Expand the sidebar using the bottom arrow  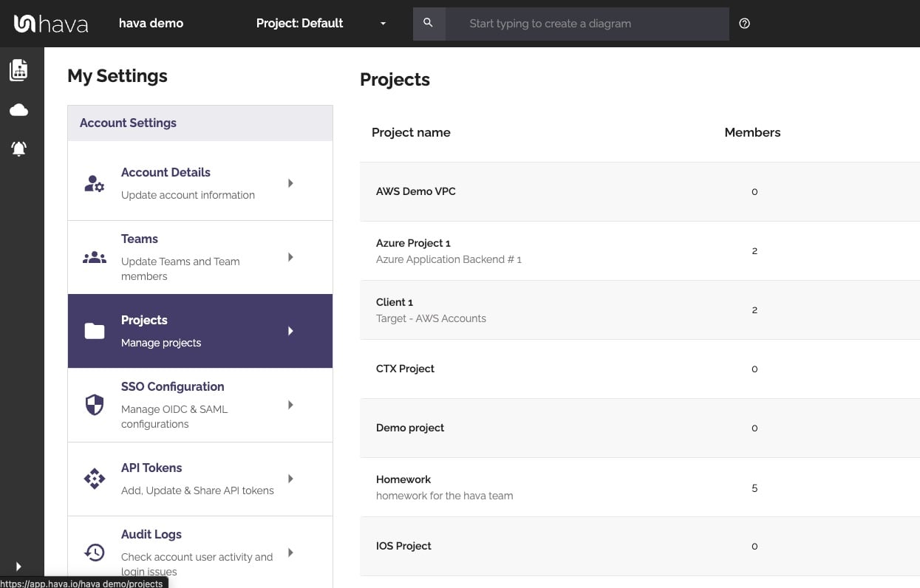click(x=18, y=567)
